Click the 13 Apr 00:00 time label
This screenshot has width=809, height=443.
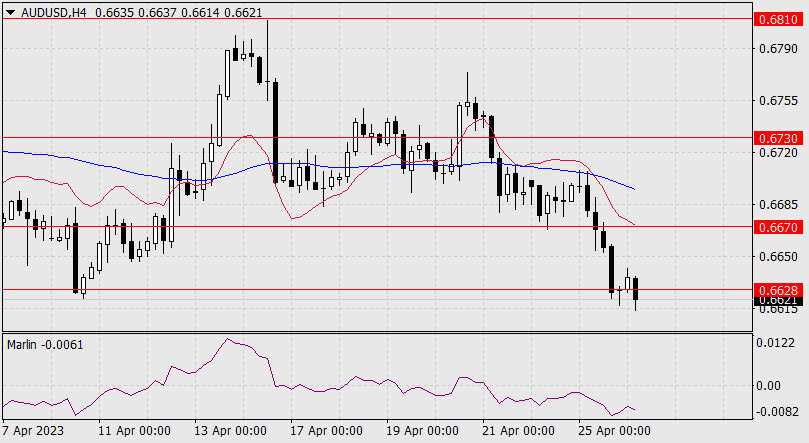click(x=230, y=431)
